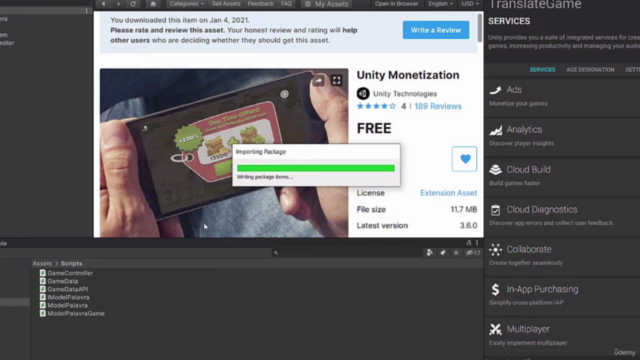Screen dimensions: 640x360
Task: Click favorites star in project toolbar
Action: tap(456, 253)
